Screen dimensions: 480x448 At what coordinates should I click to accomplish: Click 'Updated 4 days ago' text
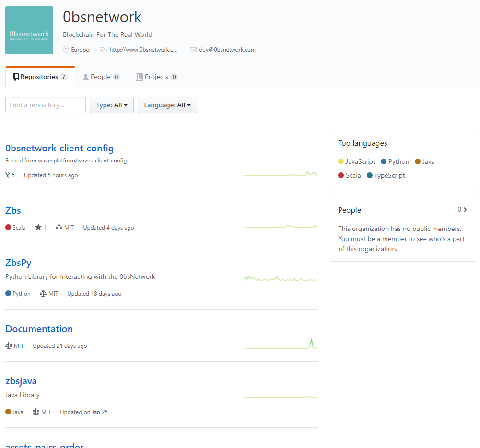point(108,228)
